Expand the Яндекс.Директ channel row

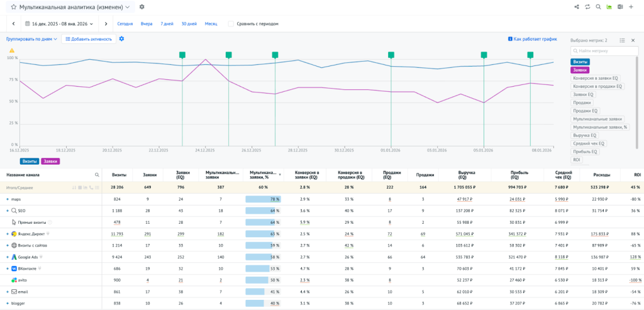tap(8, 233)
